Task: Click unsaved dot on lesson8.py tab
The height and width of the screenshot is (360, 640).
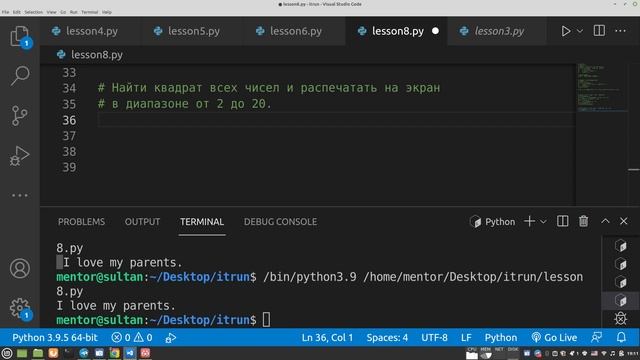Action: (436, 31)
